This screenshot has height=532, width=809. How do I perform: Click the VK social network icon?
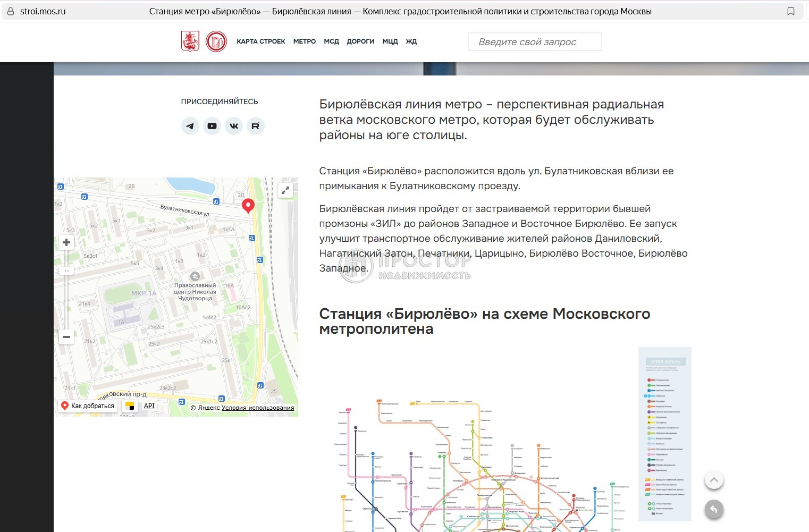tap(234, 126)
